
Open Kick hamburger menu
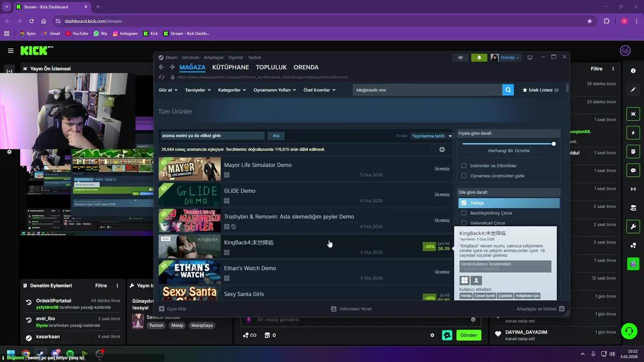11,51
